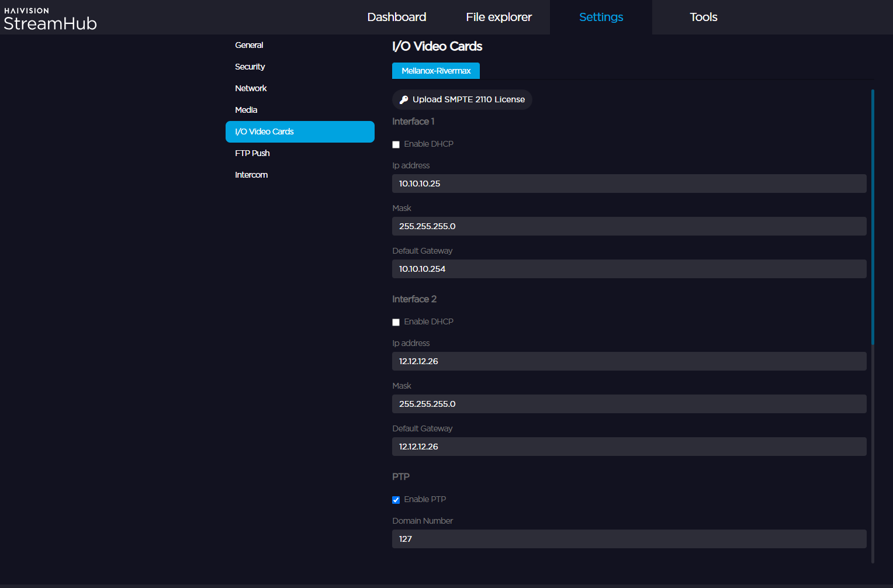The image size is (893, 588).
Task: Click the key icon on Upload SMPTE 2110 License
Action: [x=404, y=99]
